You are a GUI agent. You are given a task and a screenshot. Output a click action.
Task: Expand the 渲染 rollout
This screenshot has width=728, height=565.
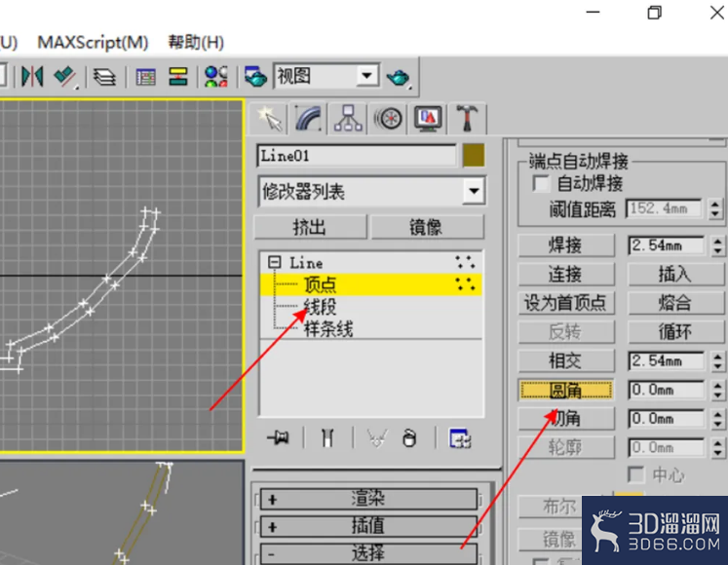pyautogui.click(x=368, y=499)
